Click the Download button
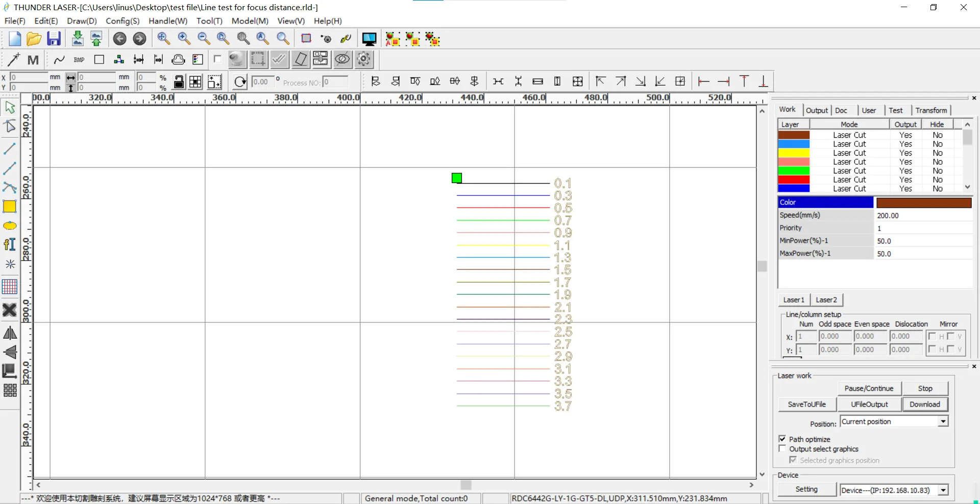The width and height of the screenshot is (980, 504). coord(924,404)
